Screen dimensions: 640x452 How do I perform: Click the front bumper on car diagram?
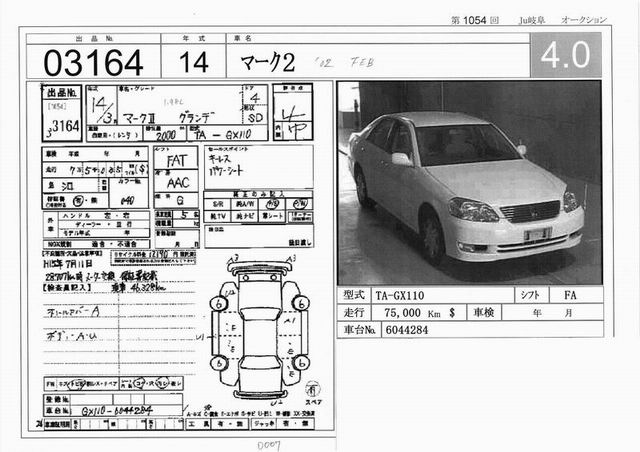[261, 268]
